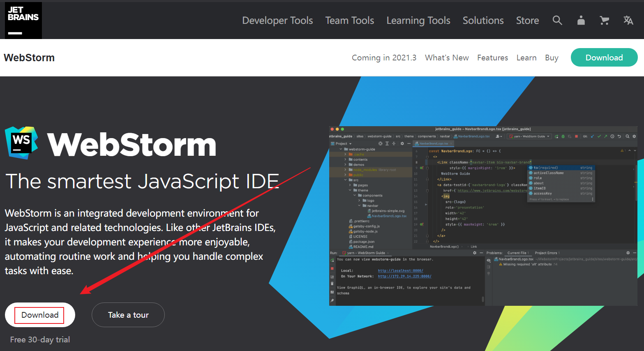The image size is (644, 351).
Task: Click the "Free 30-day trial" text
Action: [x=40, y=339]
